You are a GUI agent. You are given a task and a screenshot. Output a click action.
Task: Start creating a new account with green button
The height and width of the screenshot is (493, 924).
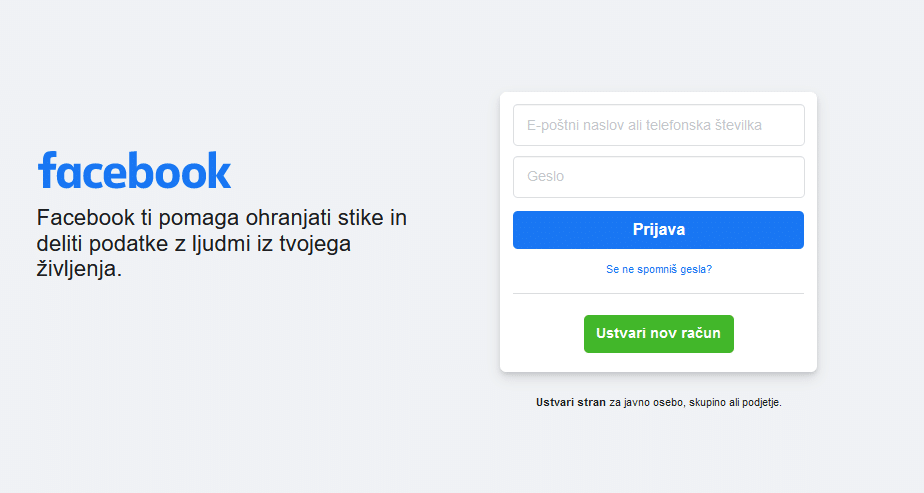point(659,334)
